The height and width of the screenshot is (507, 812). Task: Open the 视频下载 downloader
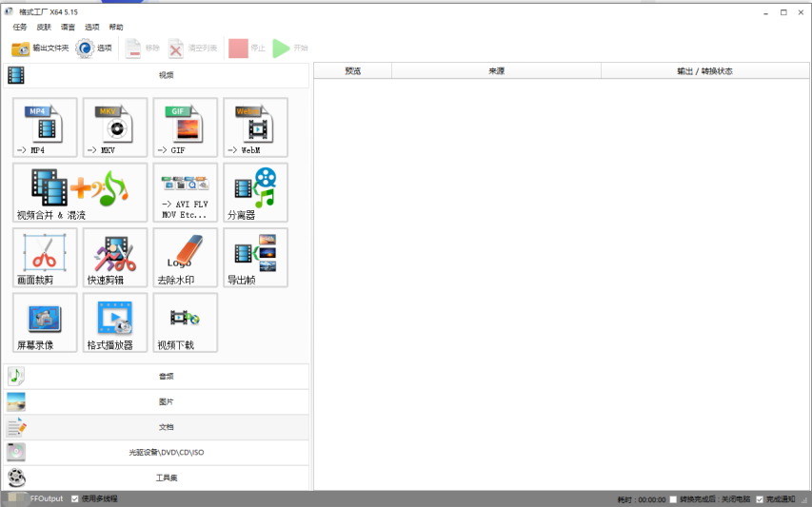(185, 322)
